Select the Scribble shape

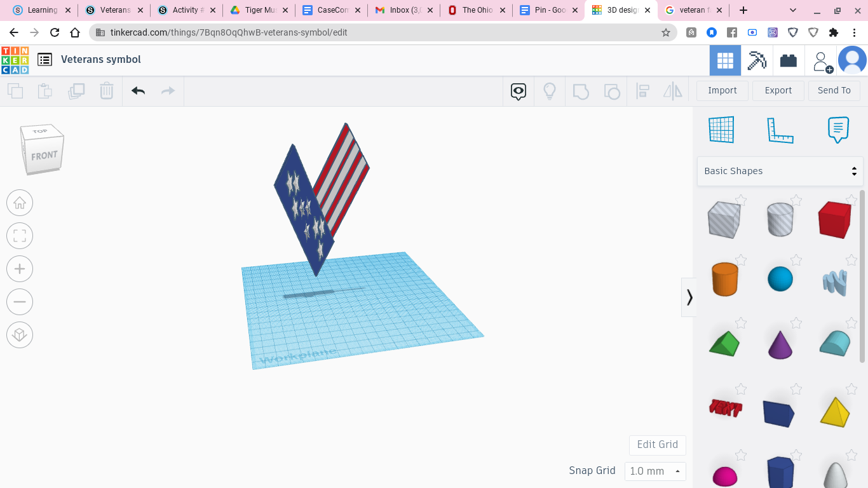pyautogui.click(x=835, y=282)
